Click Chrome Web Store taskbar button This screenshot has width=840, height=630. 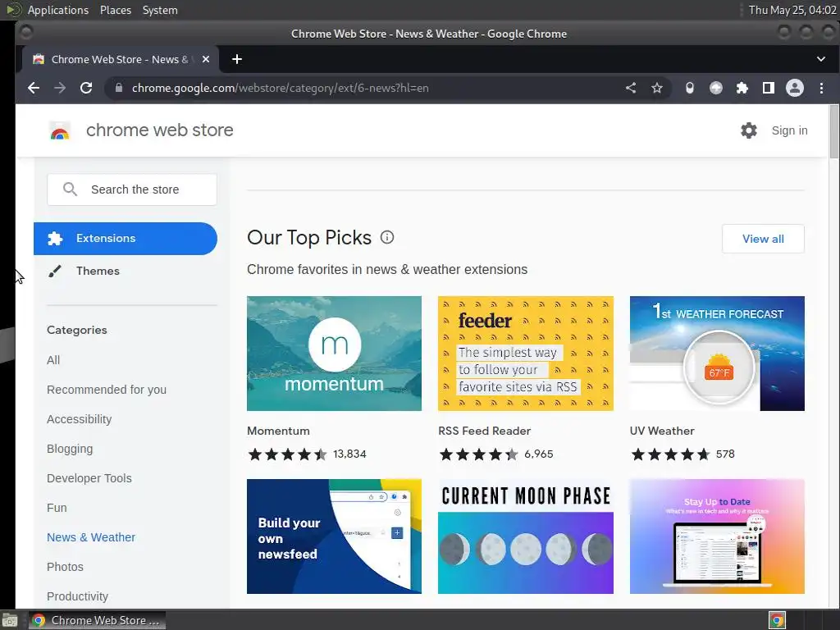tap(97, 620)
